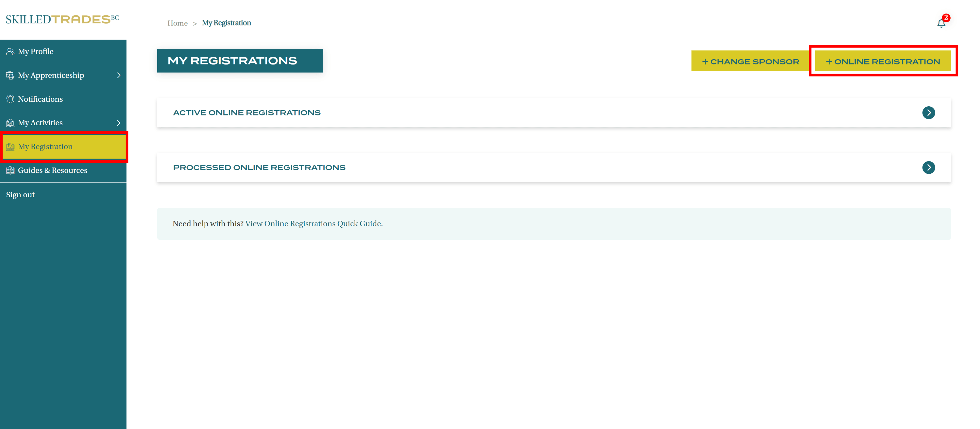Click the My Registration sidebar icon
The image size is (980, 429).
[x=10, y=147]
